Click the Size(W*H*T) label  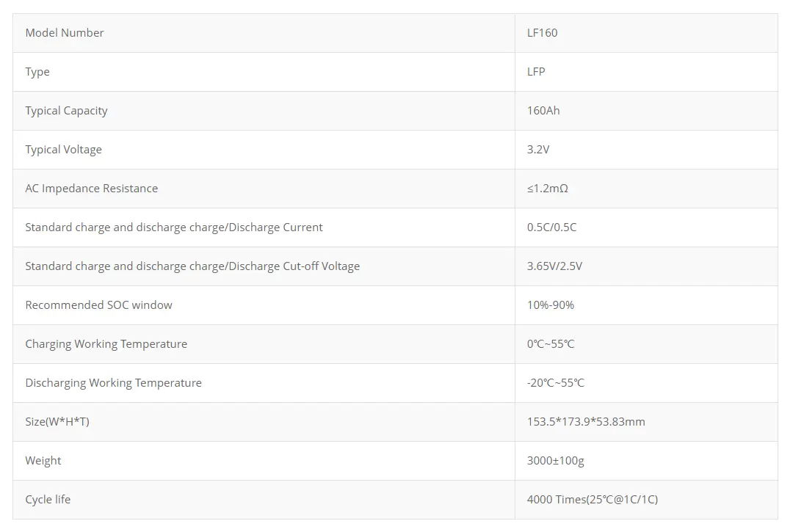tap(57, 422)
